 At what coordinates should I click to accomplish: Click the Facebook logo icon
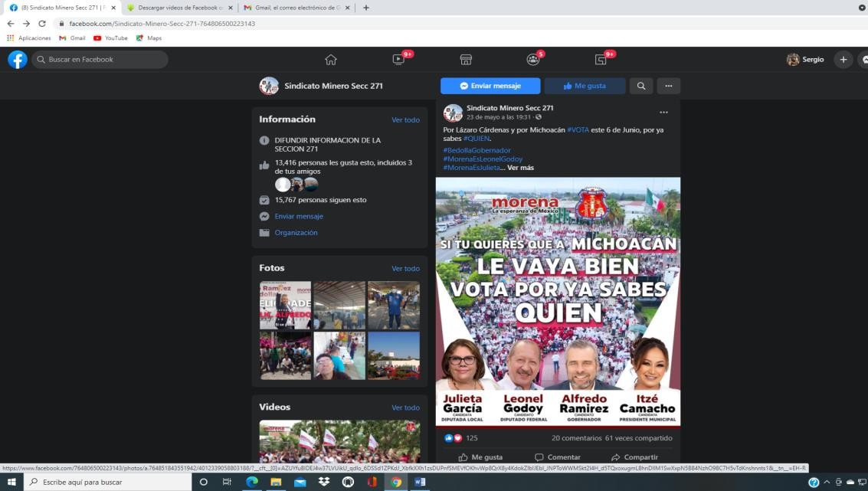pyautogui.click(x=18, y=60)
